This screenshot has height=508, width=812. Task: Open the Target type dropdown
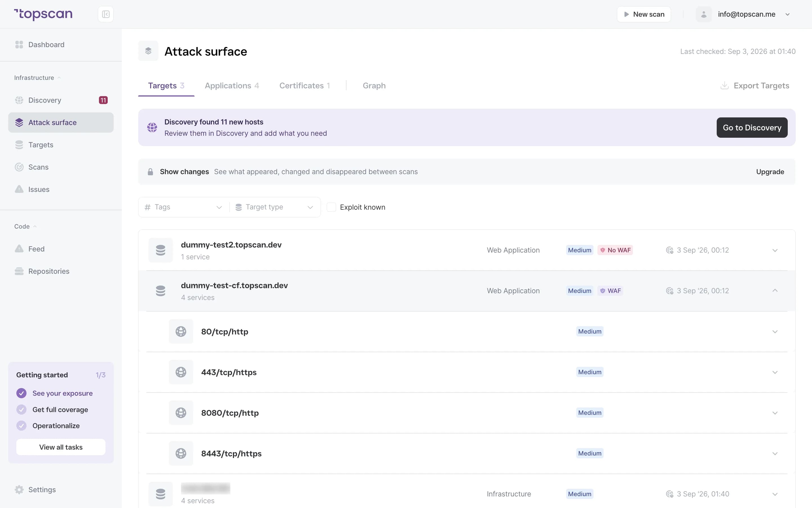[x=275, y=207]
